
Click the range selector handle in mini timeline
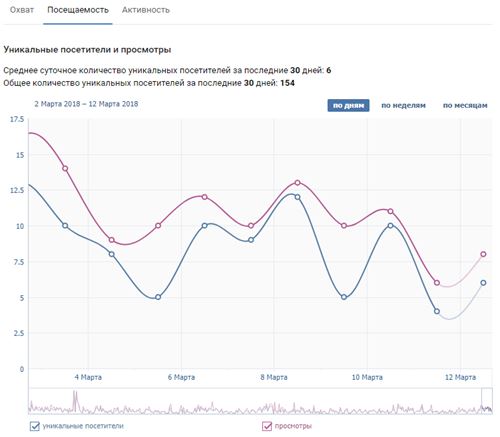click(487, 401)
